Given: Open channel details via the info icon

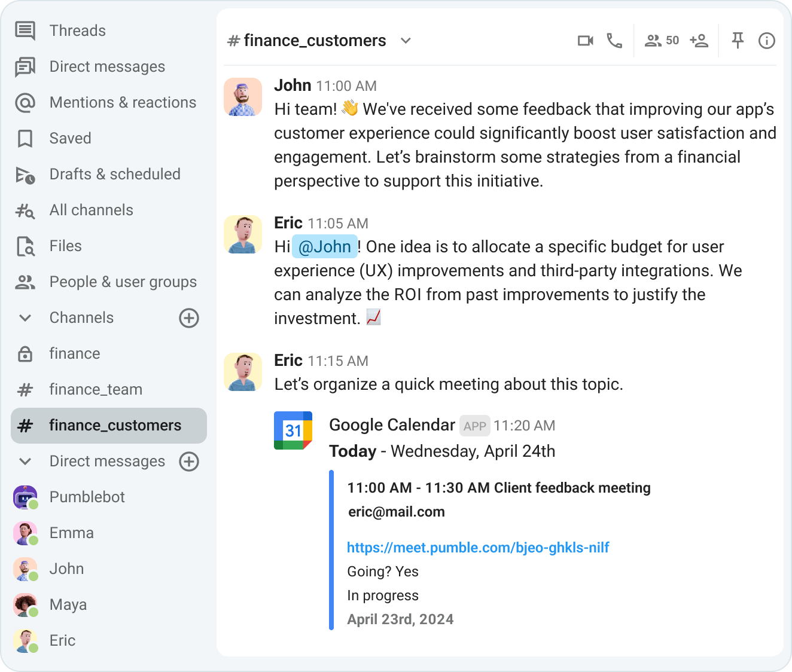Looking at the screenshot, I should pyautogui.click(x=766, y=40).
